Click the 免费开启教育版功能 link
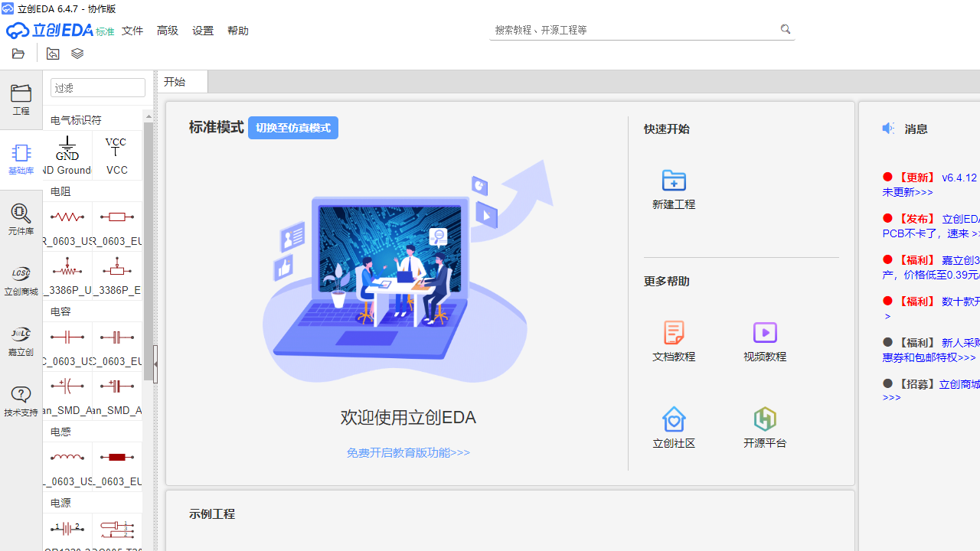Viewport: 980px width, 551px height. (407, 452)
